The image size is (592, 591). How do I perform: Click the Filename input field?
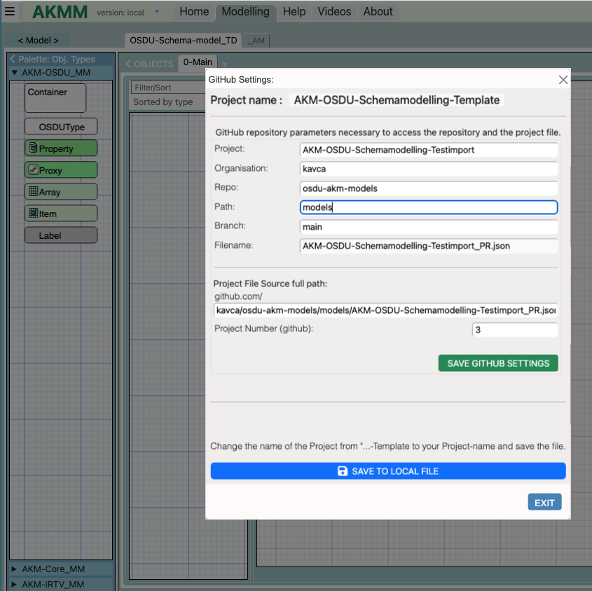pyautogui.click(x=429, y=246)
